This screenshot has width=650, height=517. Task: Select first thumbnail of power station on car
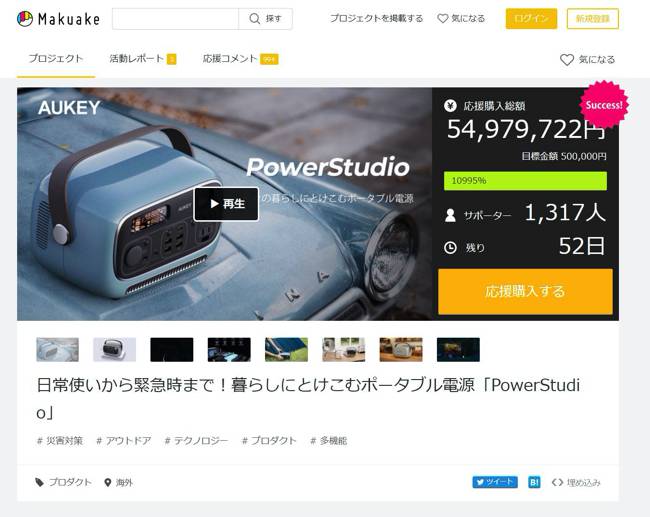pos(58,350)
